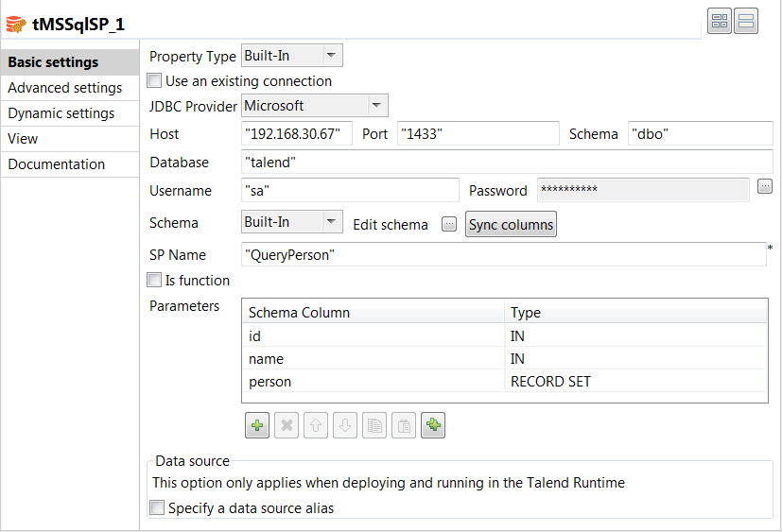Image resolution: width=782 pixels, height=532 pixels.
Task: Open the password editor ellipsis button
Action: point(765,185)
